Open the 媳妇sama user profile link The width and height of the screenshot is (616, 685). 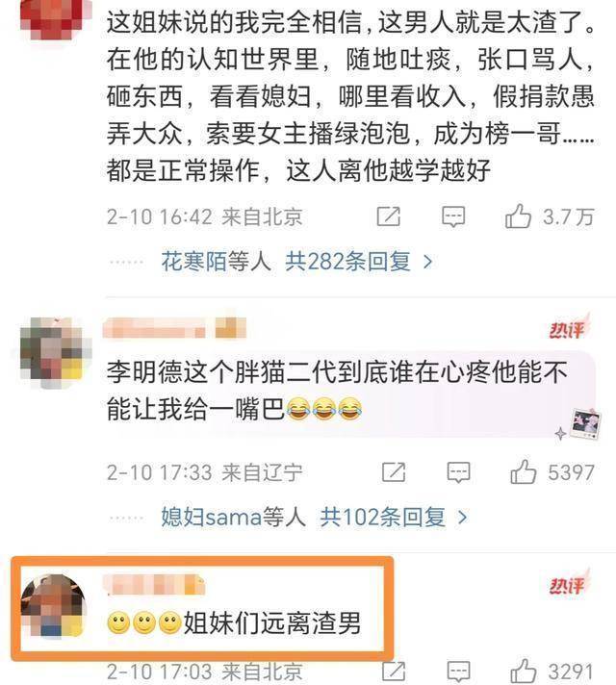click(211, 518)
